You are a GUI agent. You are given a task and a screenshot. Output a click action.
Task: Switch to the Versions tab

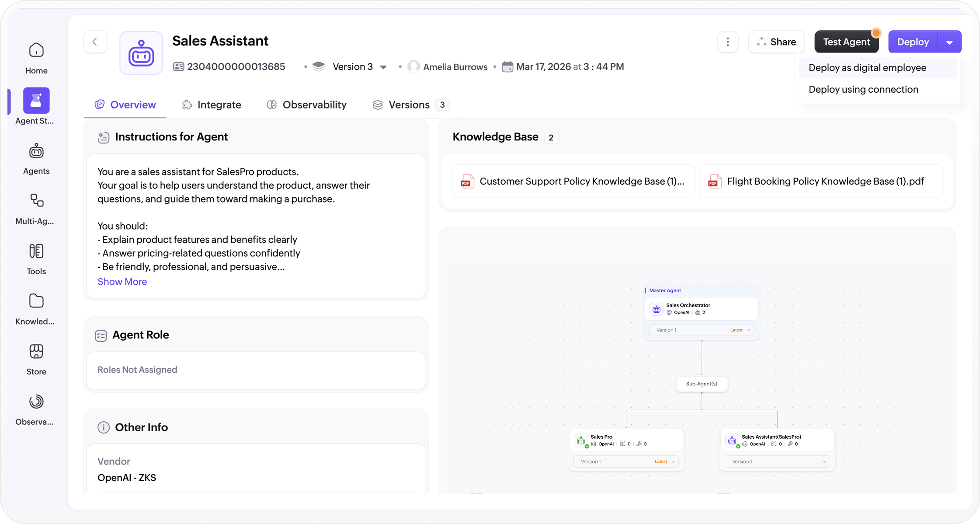tap(409, 105)
